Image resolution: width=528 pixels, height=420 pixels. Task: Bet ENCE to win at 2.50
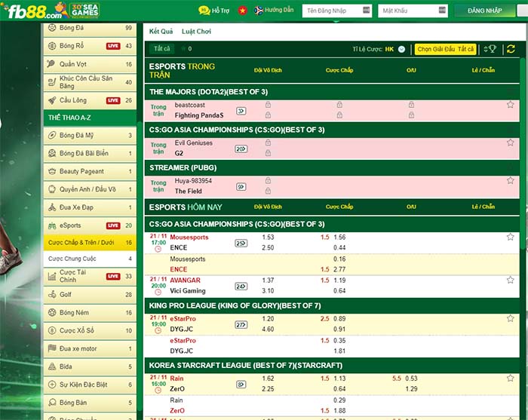pos(268,247)
